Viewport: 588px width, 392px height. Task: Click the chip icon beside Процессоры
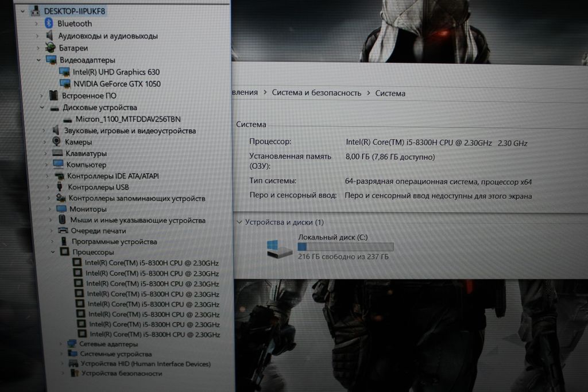(64, 251)
